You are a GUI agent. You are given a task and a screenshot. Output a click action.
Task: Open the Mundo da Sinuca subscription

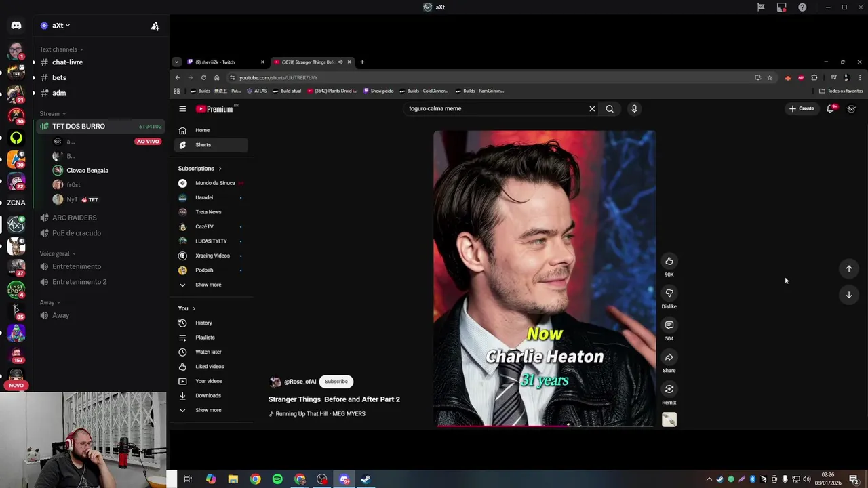[x=210, y=183]
